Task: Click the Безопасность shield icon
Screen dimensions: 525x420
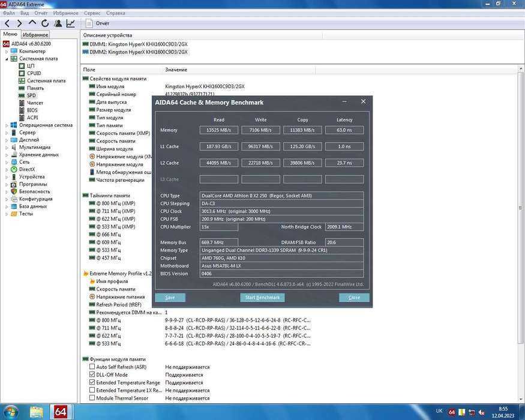Action: point(14,191)
